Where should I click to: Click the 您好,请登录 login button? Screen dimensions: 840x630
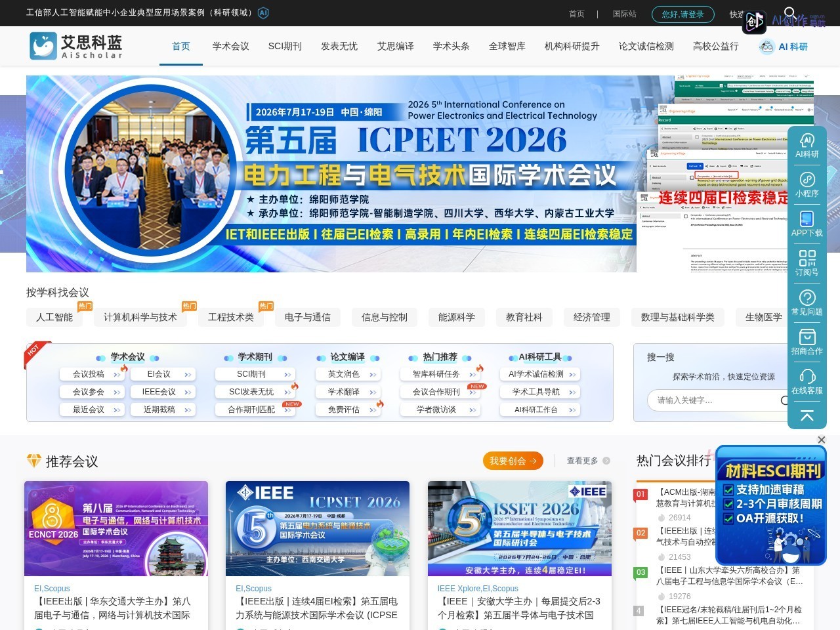683,14
